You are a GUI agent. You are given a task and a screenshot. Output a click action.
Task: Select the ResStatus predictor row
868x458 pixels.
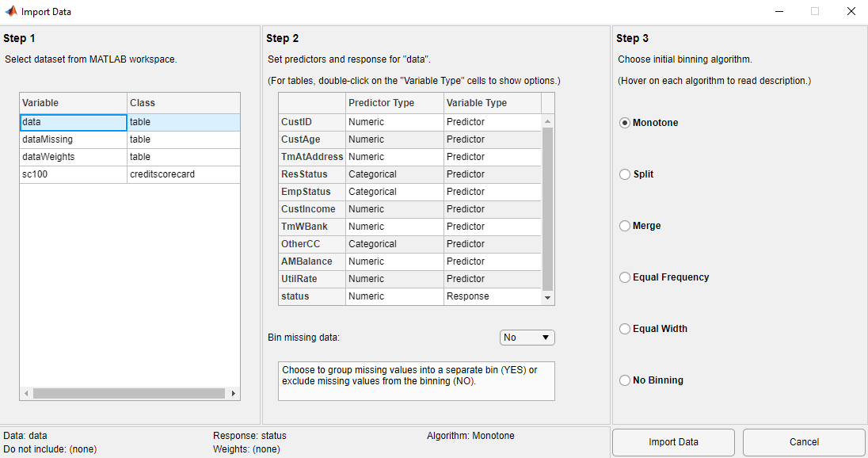(311, 174)
